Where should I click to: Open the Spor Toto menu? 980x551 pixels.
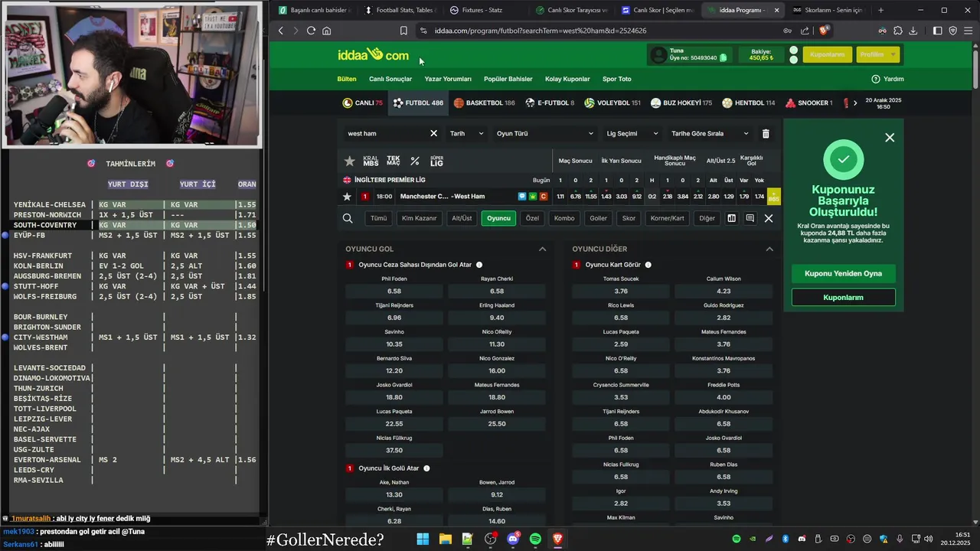point(617,79)
